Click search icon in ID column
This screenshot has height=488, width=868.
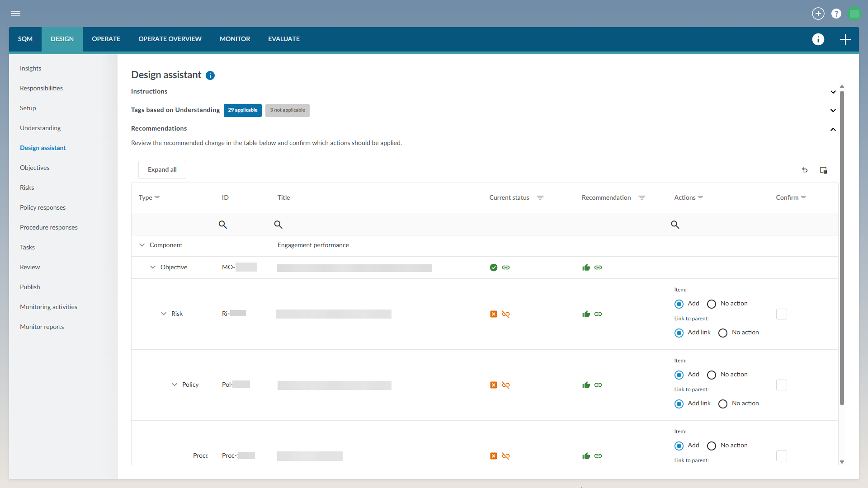(222, 225)
